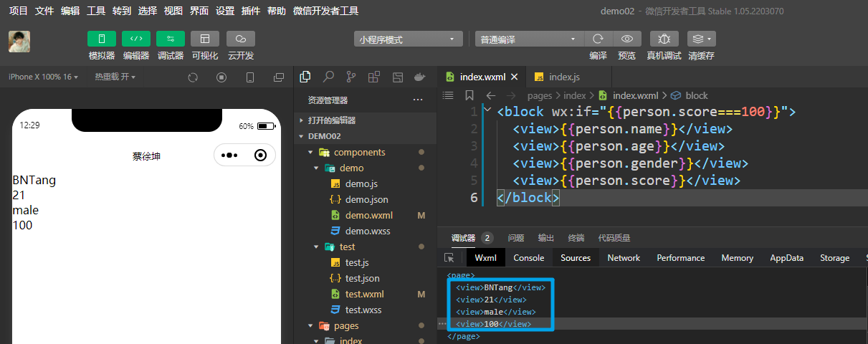The image size is (868, 344).
Task: Select the 问题 panel tab
Action: (516, 238)
